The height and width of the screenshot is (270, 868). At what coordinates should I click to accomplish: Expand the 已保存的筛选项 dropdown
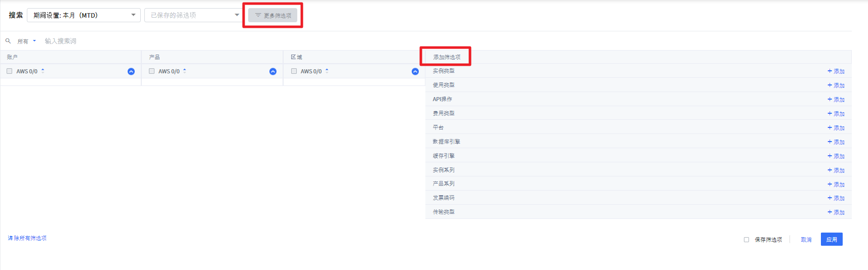194,15
